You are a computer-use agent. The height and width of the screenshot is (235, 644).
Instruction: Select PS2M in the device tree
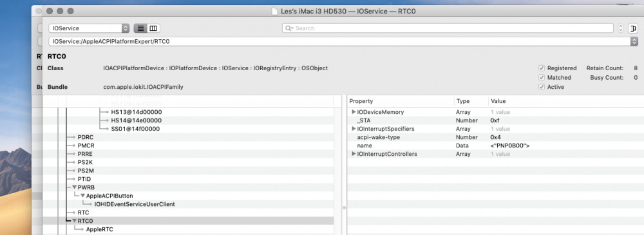coord(86,171)
